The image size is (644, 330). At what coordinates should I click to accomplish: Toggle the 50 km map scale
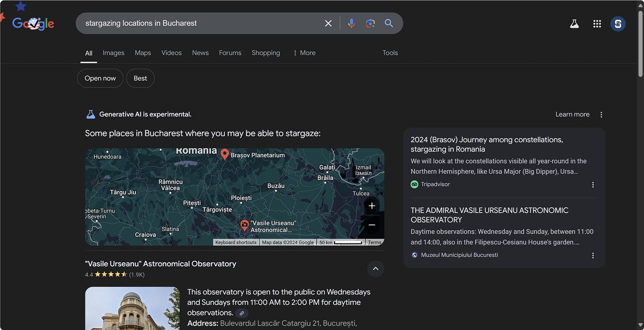point(341,242)
